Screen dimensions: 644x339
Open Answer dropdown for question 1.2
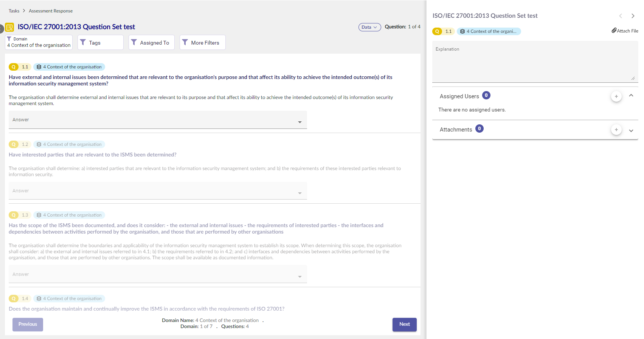[158, 191]
